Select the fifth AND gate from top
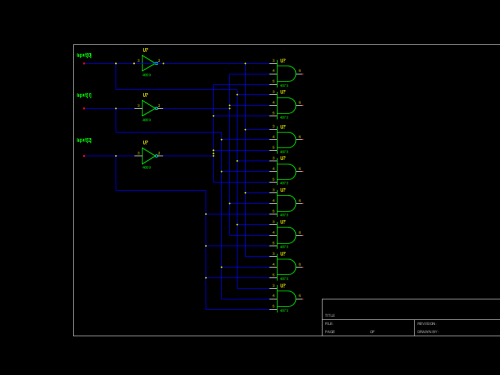 pyautogui.click(x=286, y=203)
